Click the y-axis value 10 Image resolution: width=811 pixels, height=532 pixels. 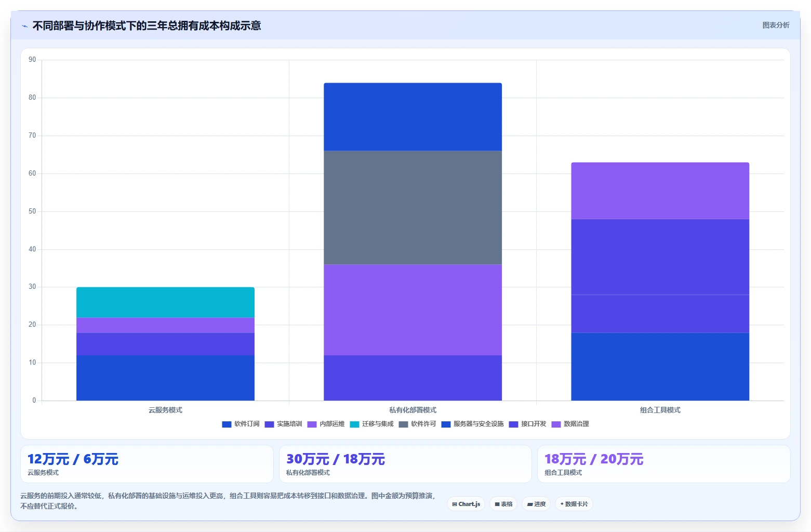coord(32,363)
